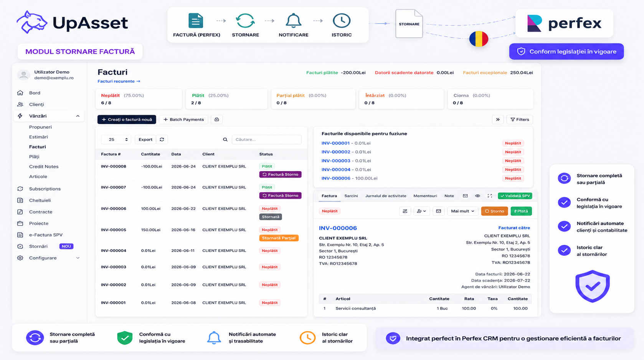Select the INV-000003 row number
This screenshot has width=644, height=360.
point(113,267)
